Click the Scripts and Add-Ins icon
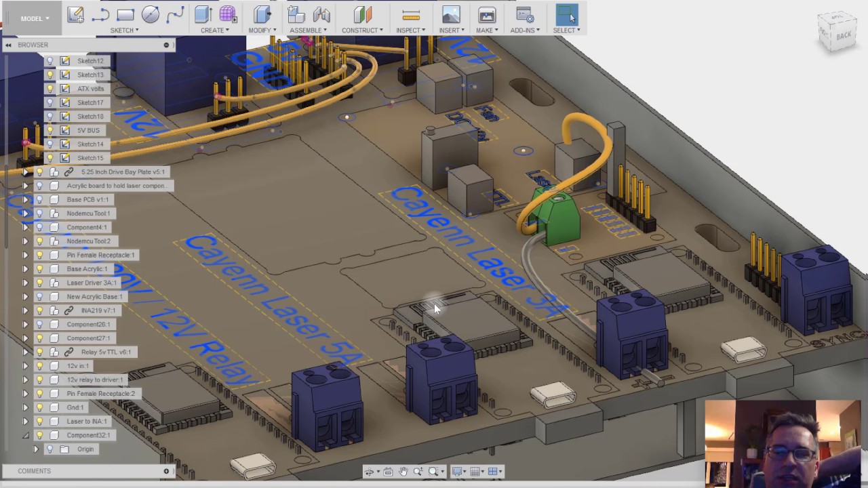The image size is (868, 488). pyautogui.click(x=525, y=14)
